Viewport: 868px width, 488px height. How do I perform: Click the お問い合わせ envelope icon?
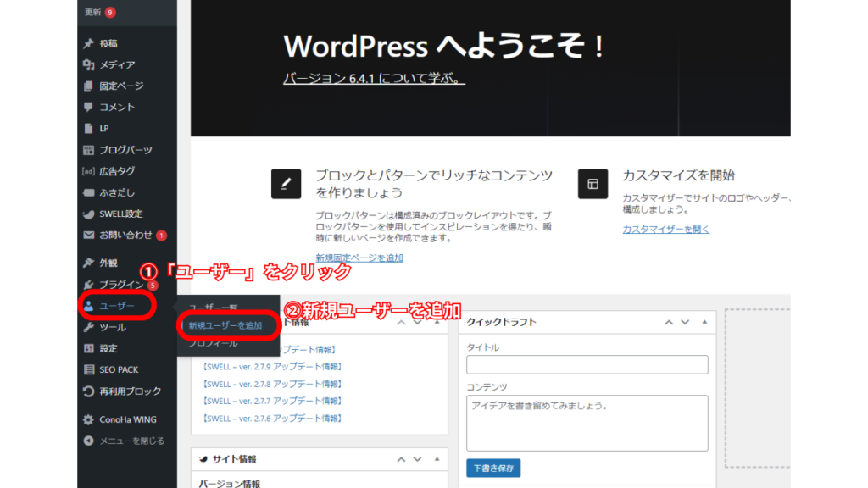88,236
